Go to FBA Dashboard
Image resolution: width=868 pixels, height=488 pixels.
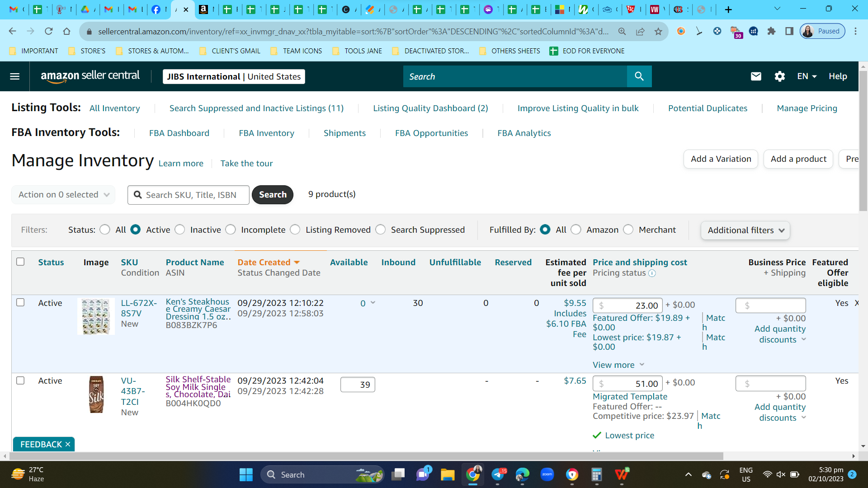coord(179,133)
